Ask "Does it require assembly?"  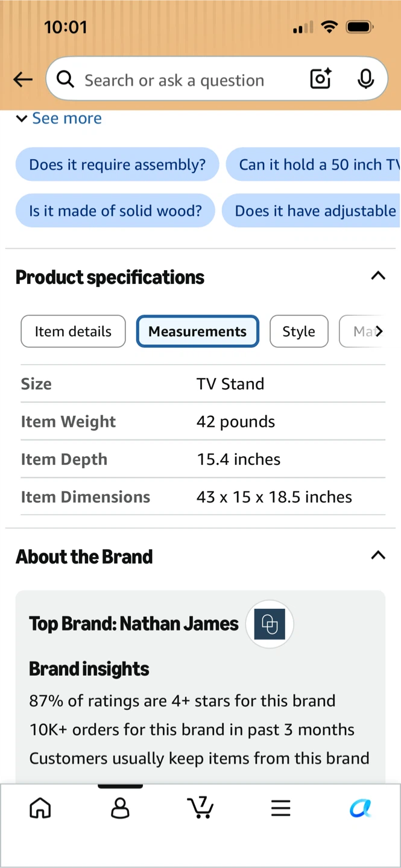tap(117, 164)
